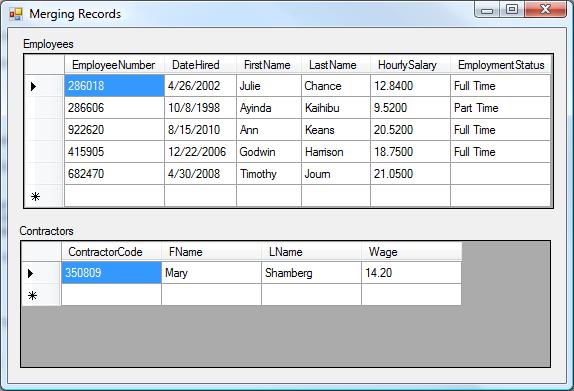
Task: Sort by LName column header
Action: click(x=311, y=252)
